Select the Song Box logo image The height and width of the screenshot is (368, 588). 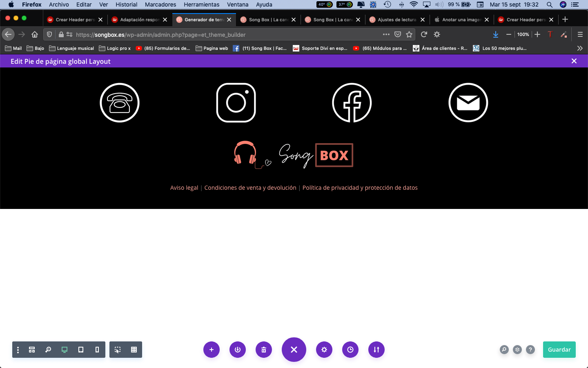(294, 155)
